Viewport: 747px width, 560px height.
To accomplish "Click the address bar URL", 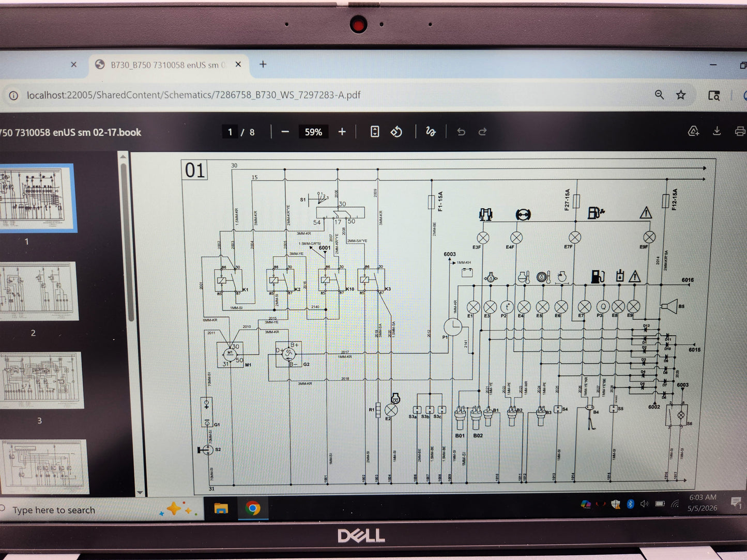I will (x=193, y=95).
